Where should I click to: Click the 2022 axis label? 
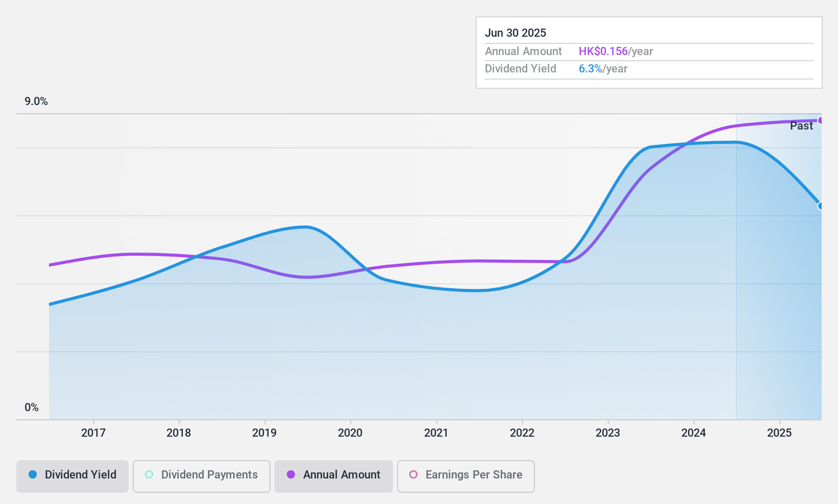point(522,433)
